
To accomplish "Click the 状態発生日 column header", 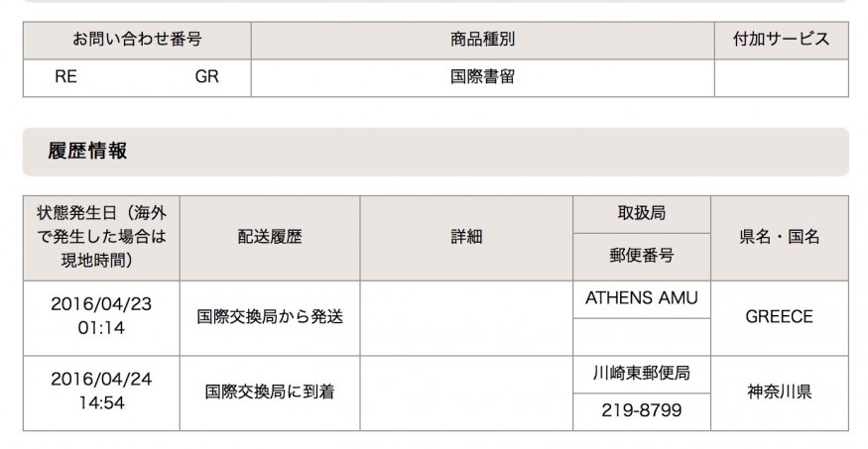I will pos(101,238).
